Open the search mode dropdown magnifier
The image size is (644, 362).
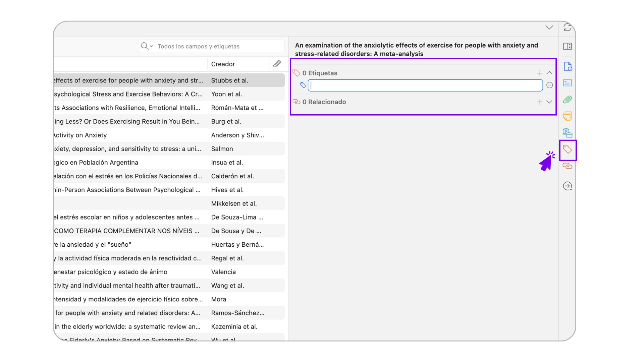147,46
